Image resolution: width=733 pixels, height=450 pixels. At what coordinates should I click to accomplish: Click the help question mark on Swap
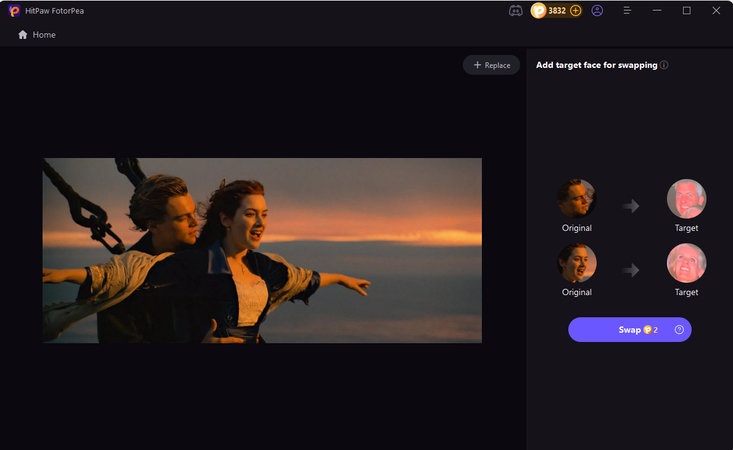[x=679, y=330]
